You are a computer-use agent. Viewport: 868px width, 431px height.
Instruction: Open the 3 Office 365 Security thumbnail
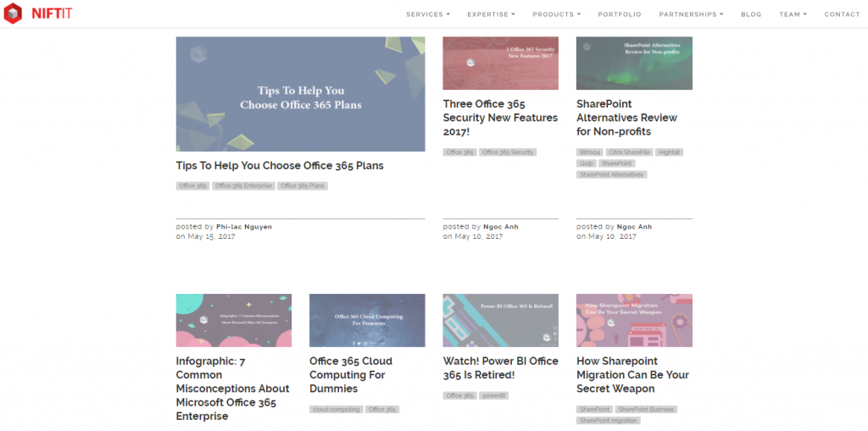(x=500, y=63)
